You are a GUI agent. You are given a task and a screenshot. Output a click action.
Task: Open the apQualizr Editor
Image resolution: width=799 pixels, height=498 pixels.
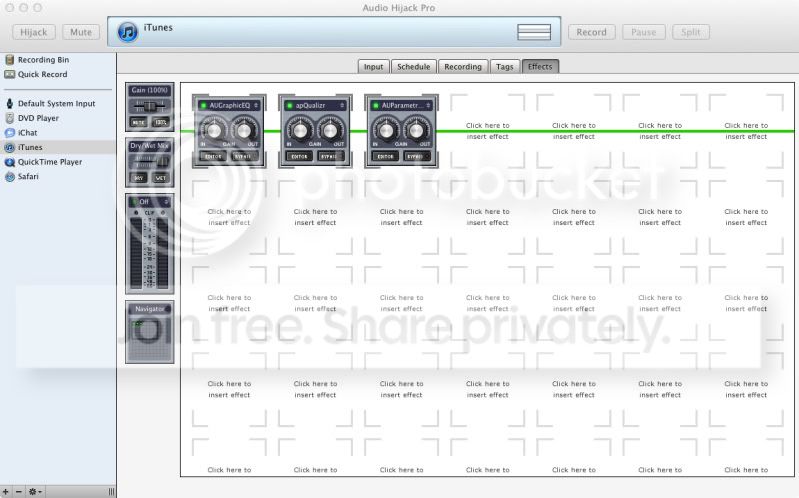click(x=299, y=156)
